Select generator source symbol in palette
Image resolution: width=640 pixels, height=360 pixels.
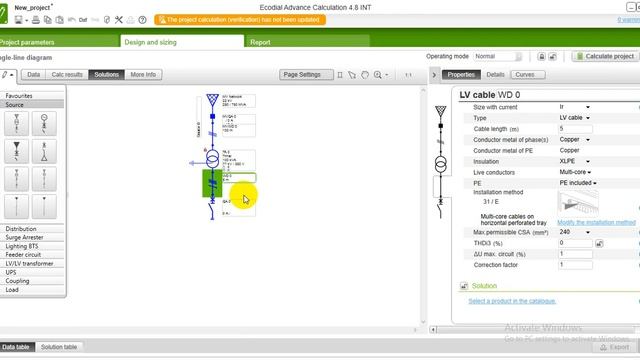pos(44,123)
